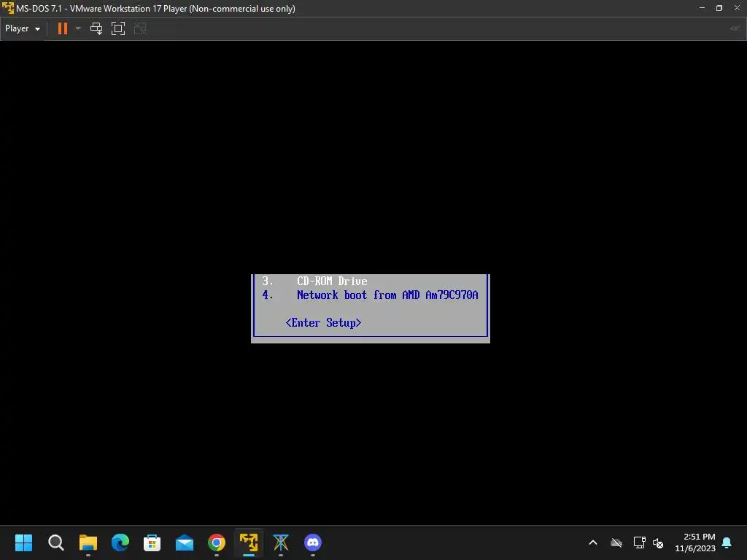Viewport: 747px width, 560px height.
Task: Select Network boot from AMD Am79C970A
Action: click(x=387, y=295)
